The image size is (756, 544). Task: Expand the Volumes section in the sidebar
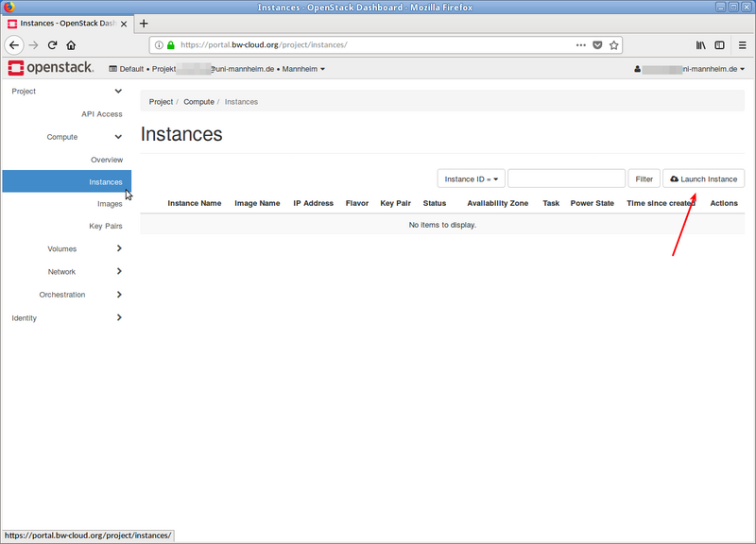coord(62,248)
